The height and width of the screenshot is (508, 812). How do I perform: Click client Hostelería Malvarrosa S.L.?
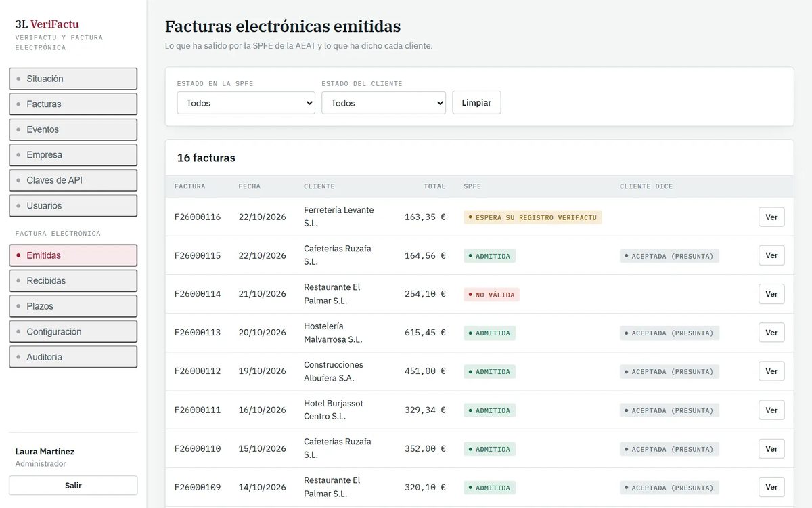click(x=333, y=333)
